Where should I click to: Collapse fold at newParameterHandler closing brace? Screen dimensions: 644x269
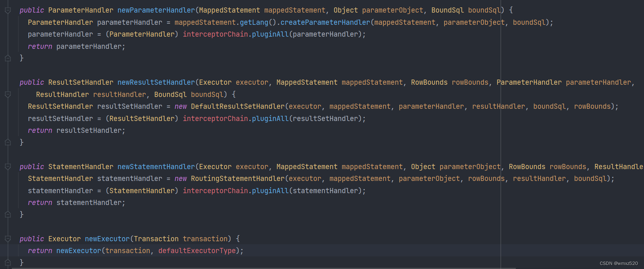tap(8, 58)
